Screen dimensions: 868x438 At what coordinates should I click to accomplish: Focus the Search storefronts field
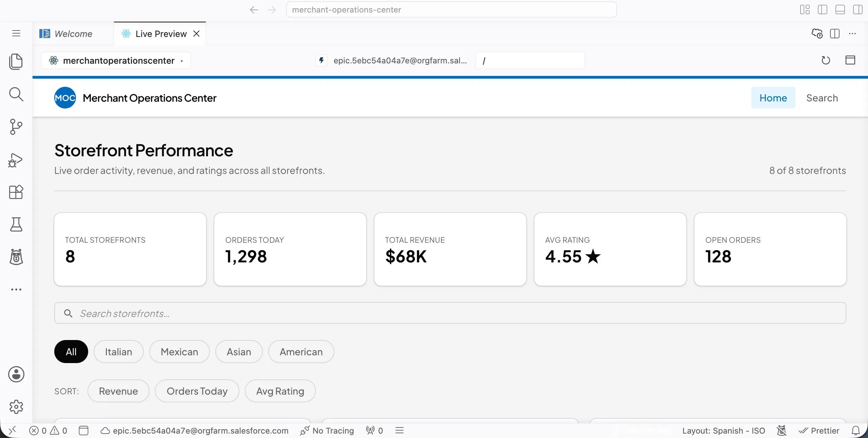(450, 313)
